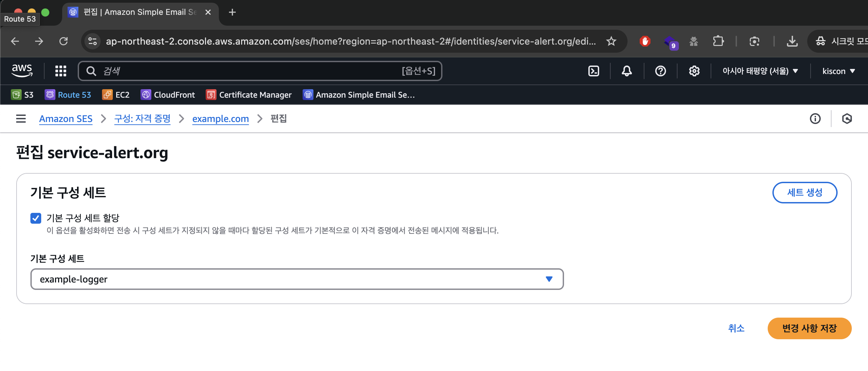The width and height of the screenshot is (868, 371).
Task: Open the AWS services grid menu
Action: [x=61, y=71]
